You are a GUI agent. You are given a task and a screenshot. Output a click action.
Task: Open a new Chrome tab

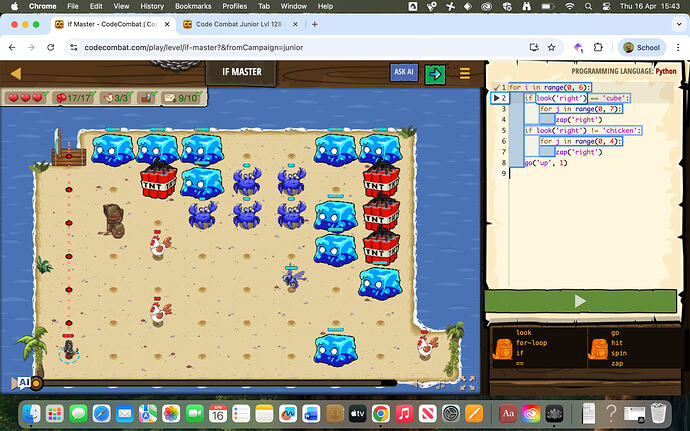click(x=314, y=24)
